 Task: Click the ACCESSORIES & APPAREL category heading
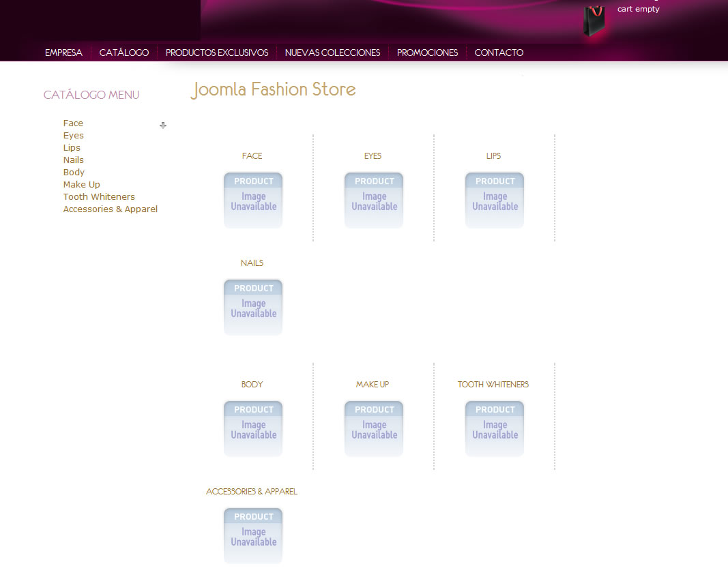coord(252,491)
